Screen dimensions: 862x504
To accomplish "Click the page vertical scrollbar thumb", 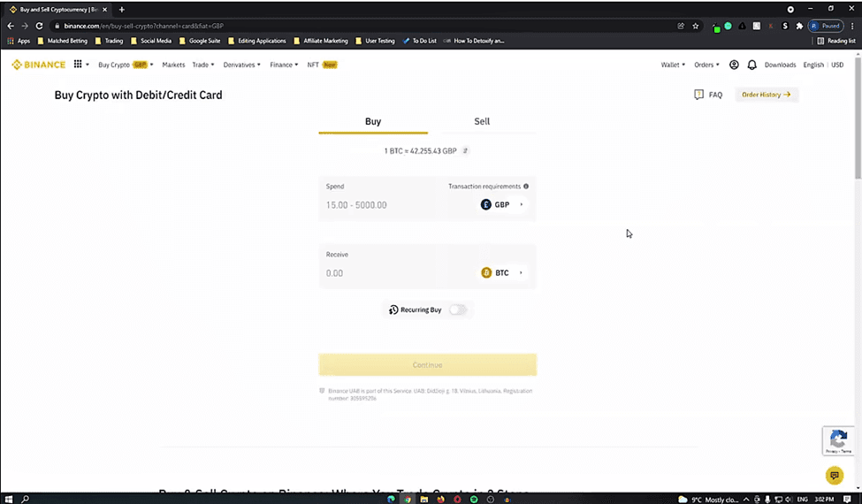I will 858,118.
